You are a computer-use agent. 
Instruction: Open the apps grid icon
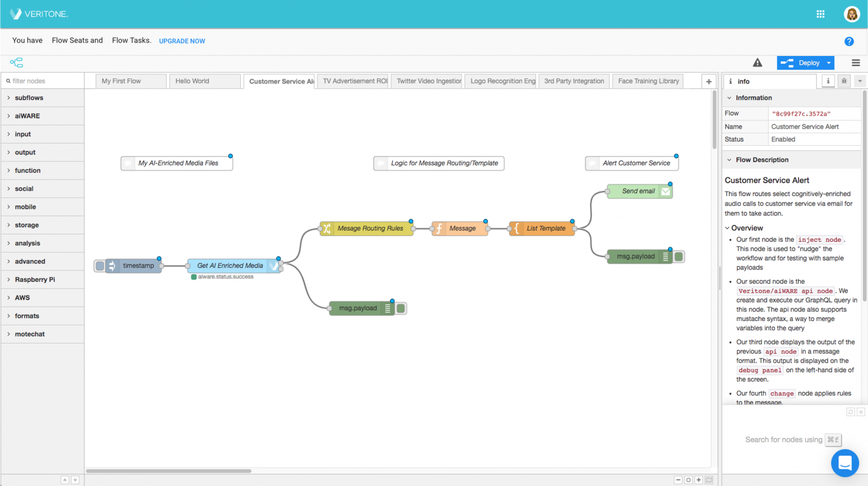[x=820, y=14]
